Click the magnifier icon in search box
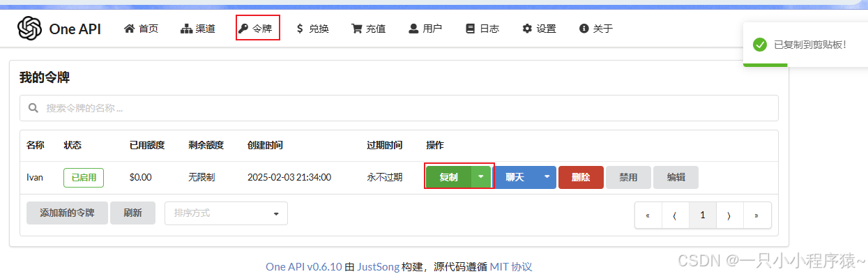This screenshot has height=274, width=868. click(x=33, y=108)
